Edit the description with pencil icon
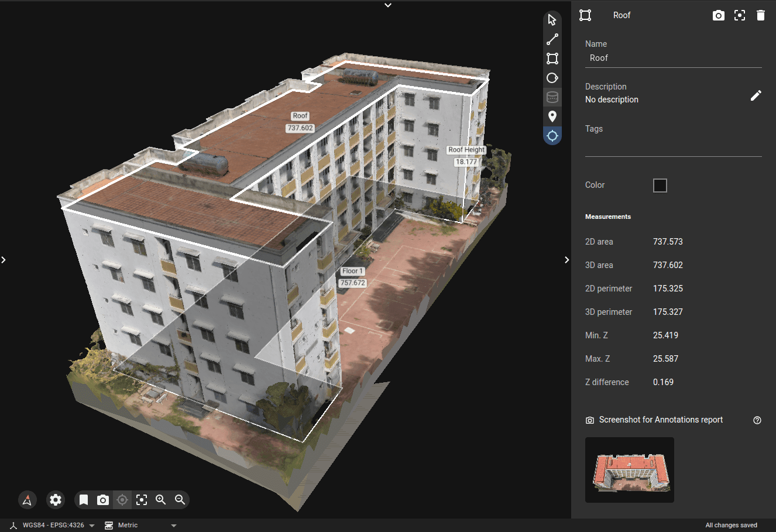 (756, 95)
